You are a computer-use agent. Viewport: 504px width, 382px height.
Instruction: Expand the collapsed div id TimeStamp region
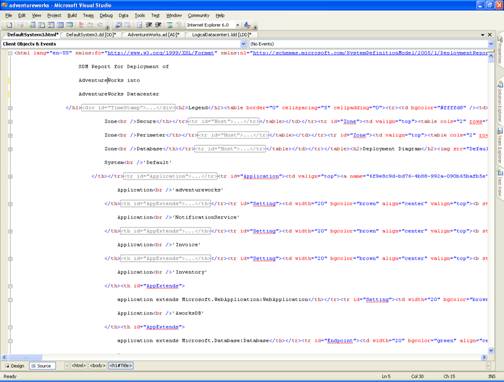tap(128, 108)
